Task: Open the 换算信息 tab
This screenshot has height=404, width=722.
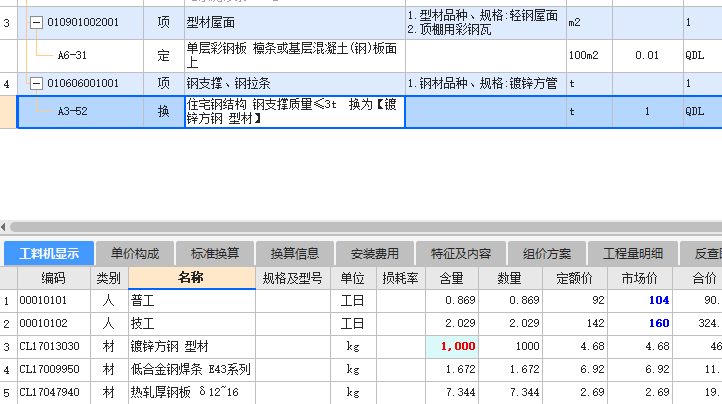Action: (x=295, y=253)
